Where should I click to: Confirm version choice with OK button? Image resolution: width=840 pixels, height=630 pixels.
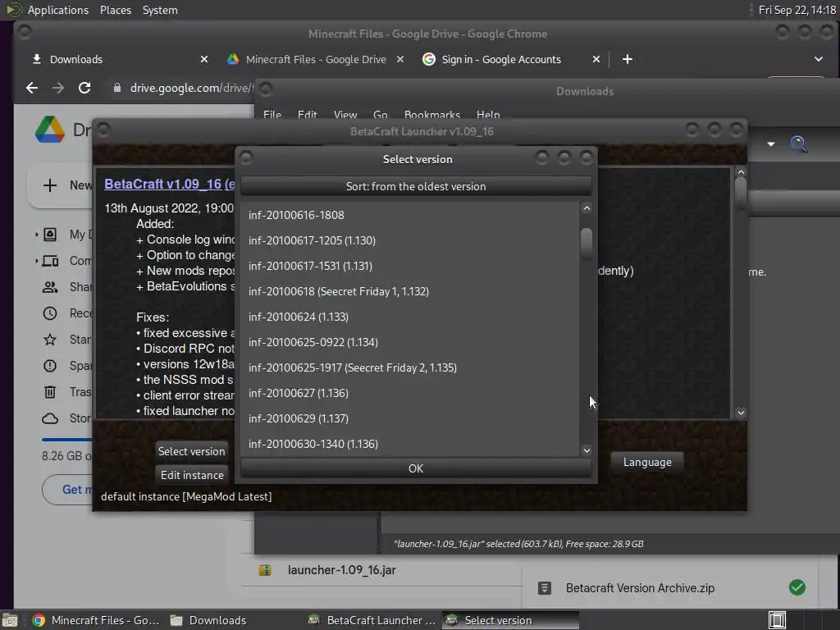[416, 468]
